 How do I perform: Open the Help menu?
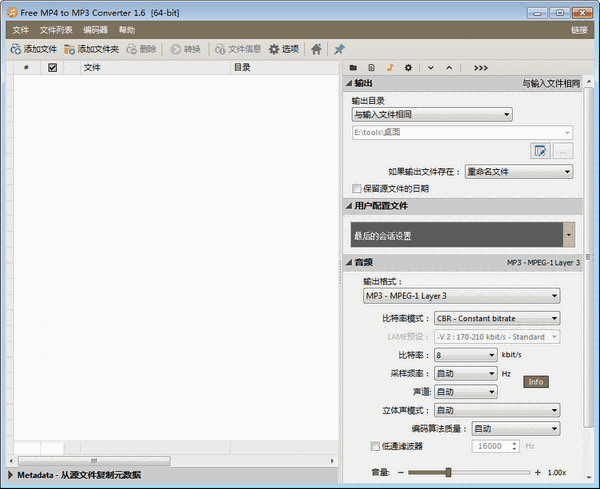[127, 30]
